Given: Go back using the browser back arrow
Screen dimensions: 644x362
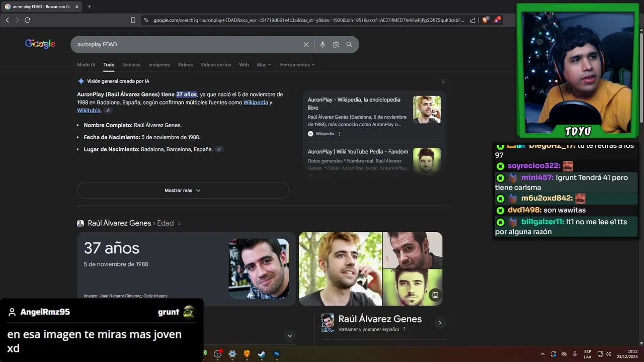Looking at the screenshot, I should click(7, 20).
